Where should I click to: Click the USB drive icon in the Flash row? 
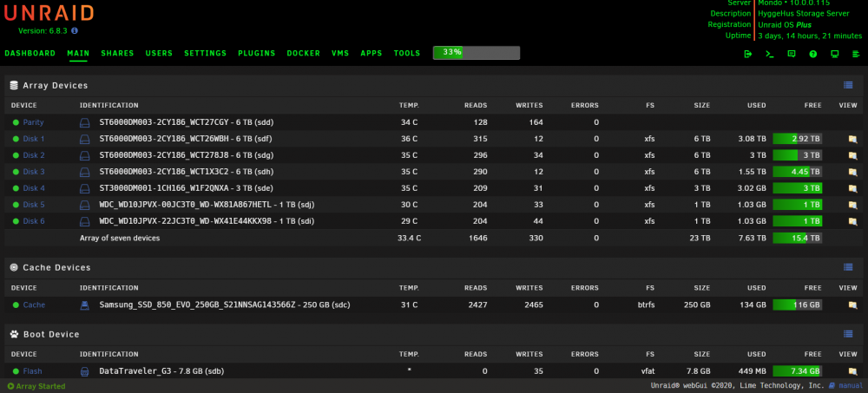click(x=85, y=371)
